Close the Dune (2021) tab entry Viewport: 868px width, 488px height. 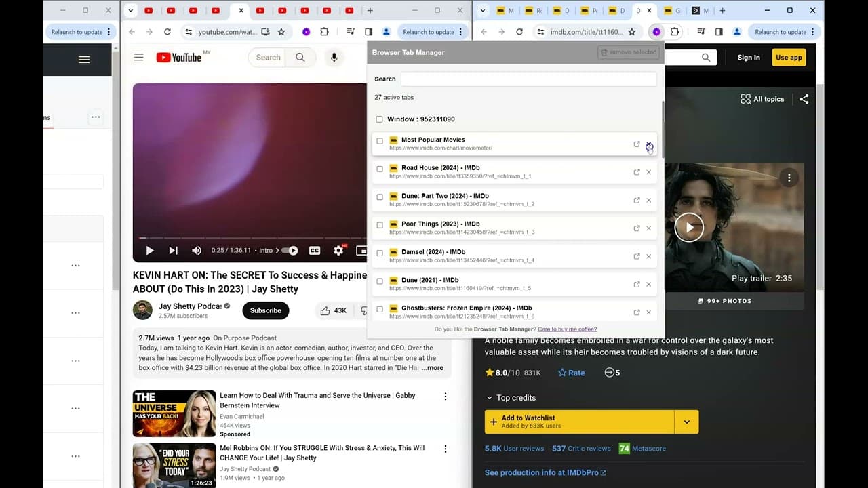[649, 284]
